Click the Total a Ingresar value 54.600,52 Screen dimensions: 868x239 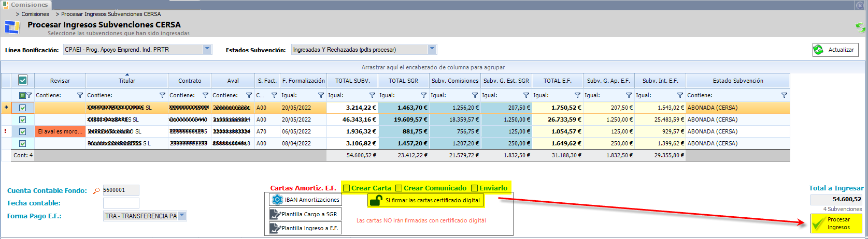[x=836, y=199]
